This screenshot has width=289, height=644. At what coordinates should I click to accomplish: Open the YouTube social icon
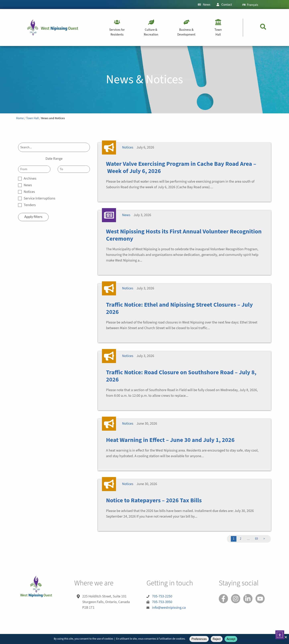260,598
